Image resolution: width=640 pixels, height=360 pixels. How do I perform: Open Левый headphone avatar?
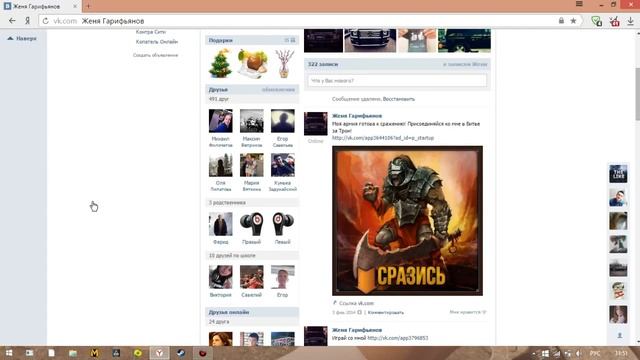(282, 224)
